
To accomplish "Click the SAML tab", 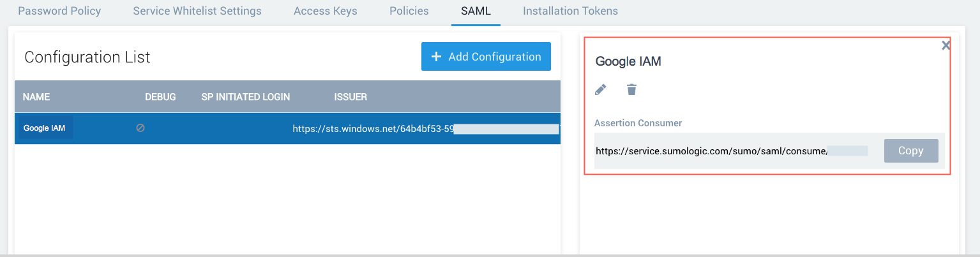I will coord(476,11).
